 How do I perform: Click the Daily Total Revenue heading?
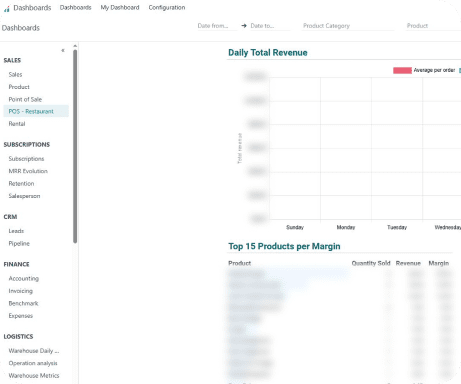(x=268, y=53)
